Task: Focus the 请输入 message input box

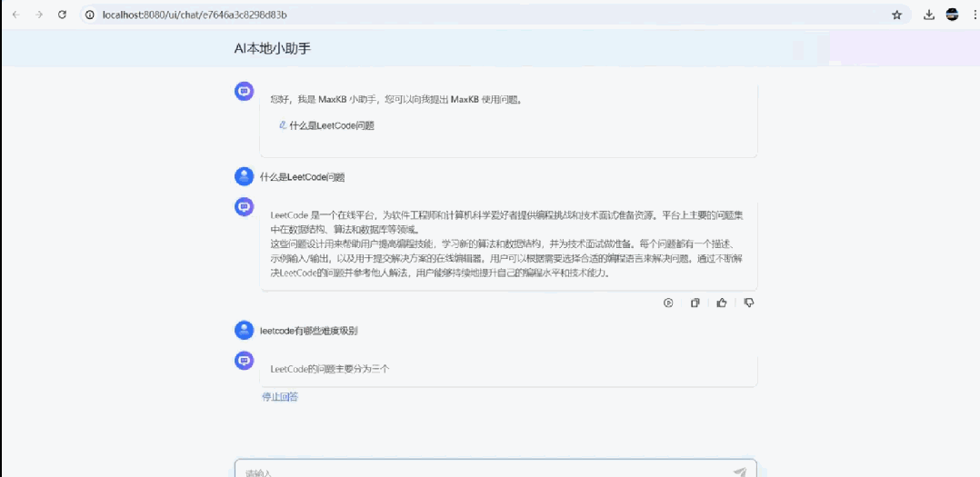Action: (495, 468)
